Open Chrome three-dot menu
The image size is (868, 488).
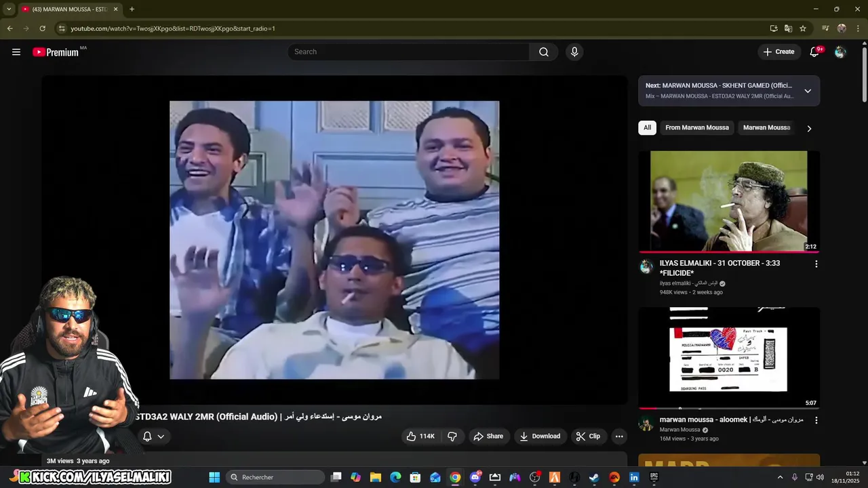click(x=857, y=28)
